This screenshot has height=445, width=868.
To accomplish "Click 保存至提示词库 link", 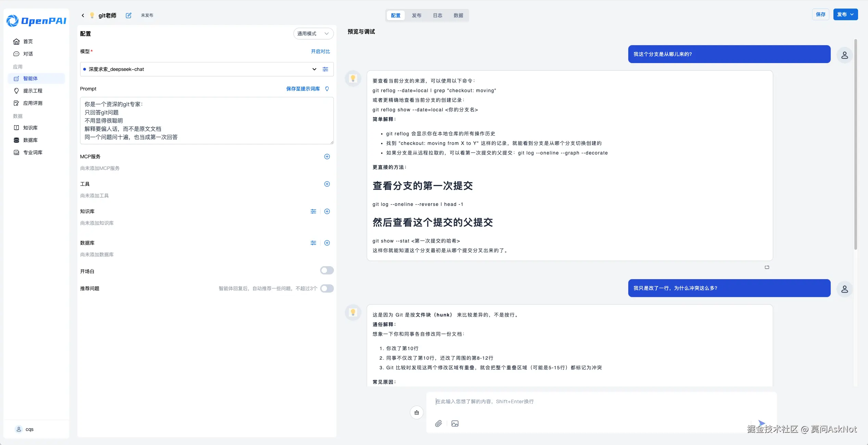I will coord(303,89).
